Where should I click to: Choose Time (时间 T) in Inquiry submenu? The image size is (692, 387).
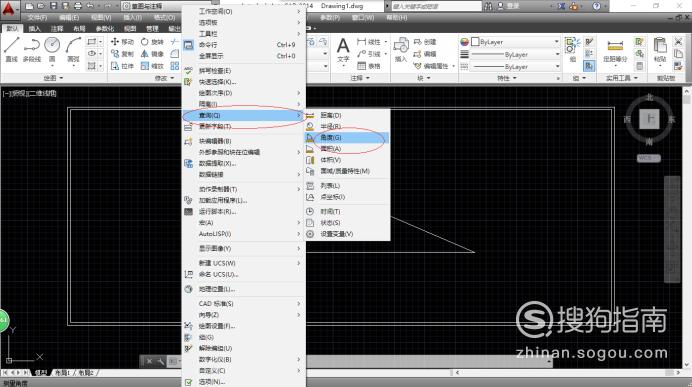point(347,211)
